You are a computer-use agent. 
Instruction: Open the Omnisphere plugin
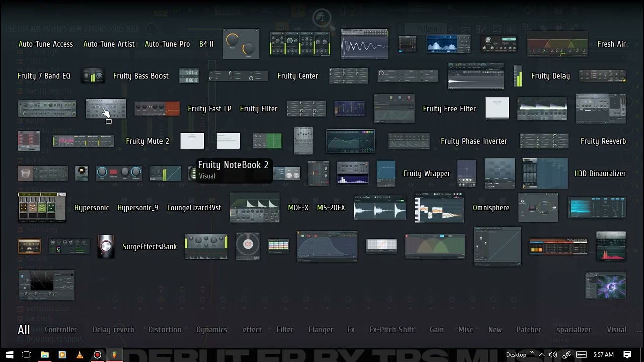click(491, 208)
